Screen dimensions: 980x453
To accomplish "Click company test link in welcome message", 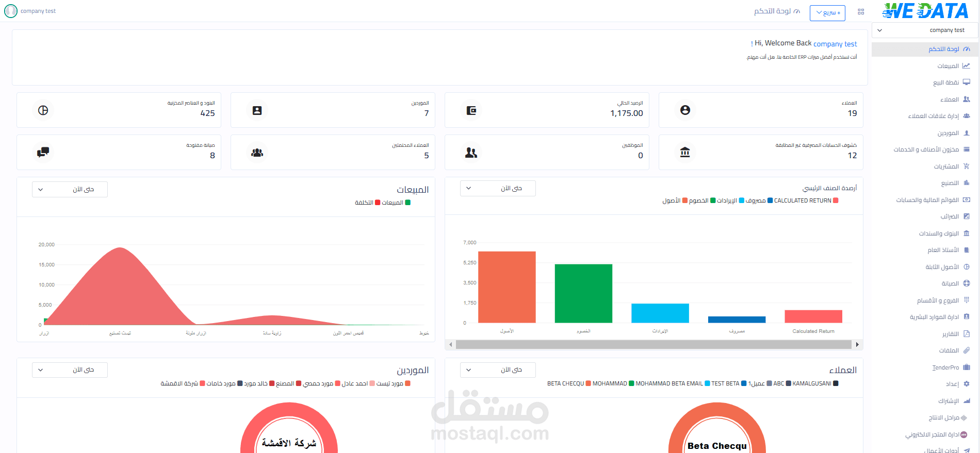I will coord(835,44).
